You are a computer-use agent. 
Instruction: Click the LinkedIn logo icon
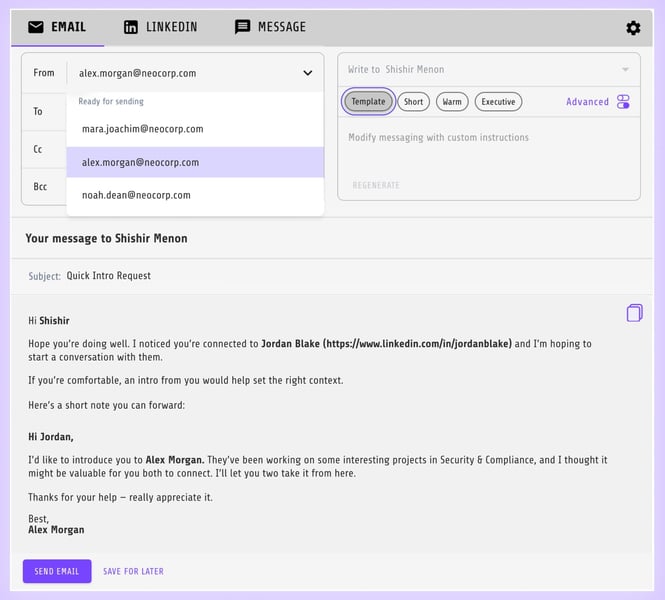131,27
